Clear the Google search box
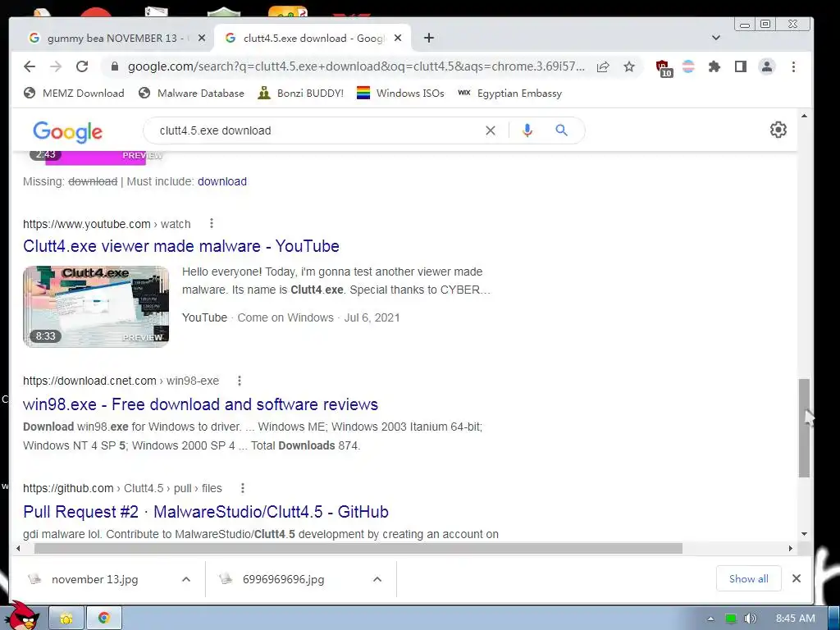 click(491, 130)
